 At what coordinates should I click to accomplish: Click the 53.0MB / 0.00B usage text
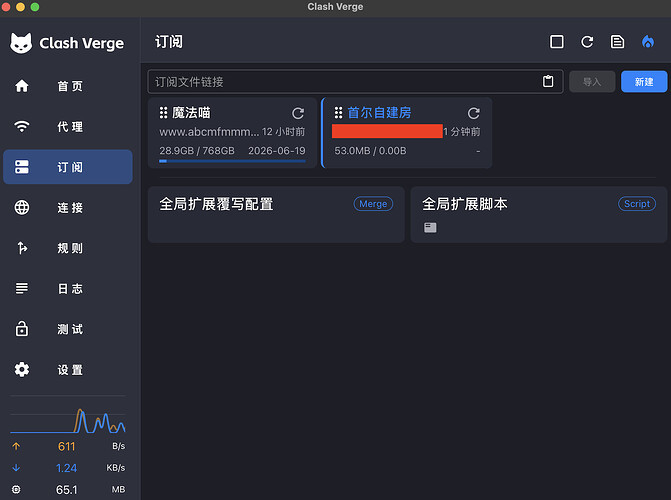coord(371,151)
